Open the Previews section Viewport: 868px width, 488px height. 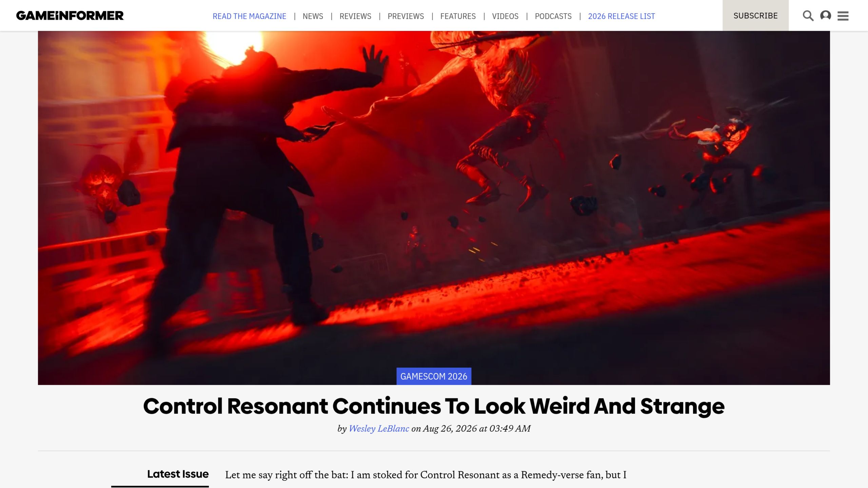406,16
